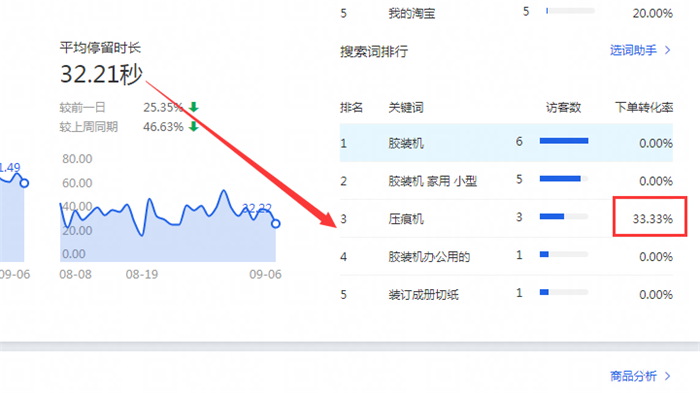Screen dimensions: 700x393
Task: Select keyword 胶装机办公用的
Action: pos(429,257)
